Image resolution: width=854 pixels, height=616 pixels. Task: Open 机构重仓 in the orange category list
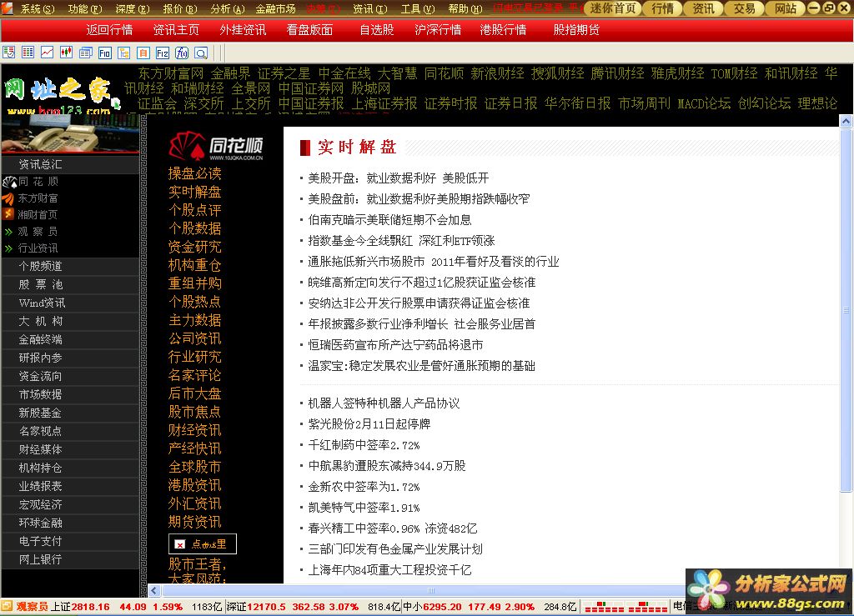[194, 265]
